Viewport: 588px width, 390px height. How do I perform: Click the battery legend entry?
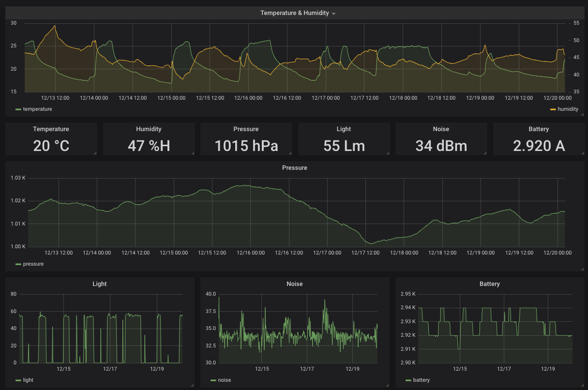(421, 380)
